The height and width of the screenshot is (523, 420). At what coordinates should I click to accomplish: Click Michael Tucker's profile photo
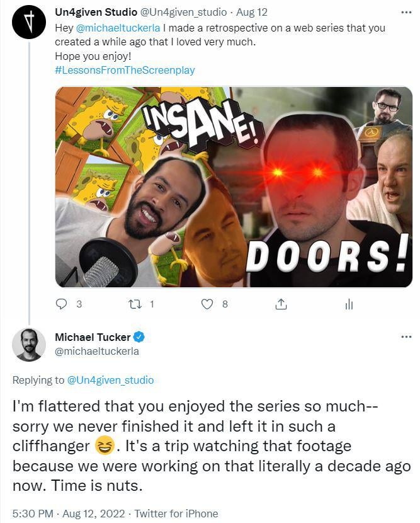(28, 344)
